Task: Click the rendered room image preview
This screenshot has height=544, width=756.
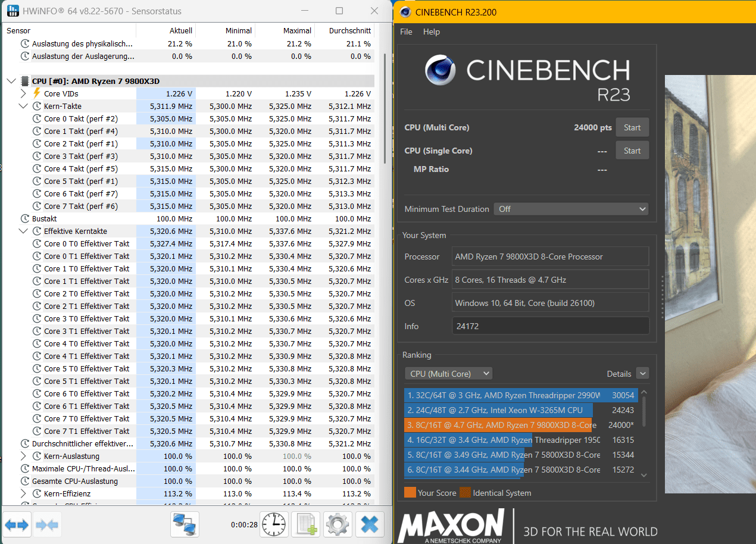Action: pyautogui.click(x=710, y=284)
